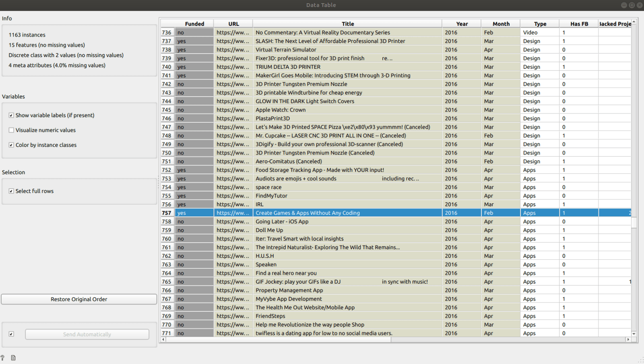The image size is (644, 364).
Task: Click title 'Create Games & Apps Without Any Coding'
Action: (308, 213)
